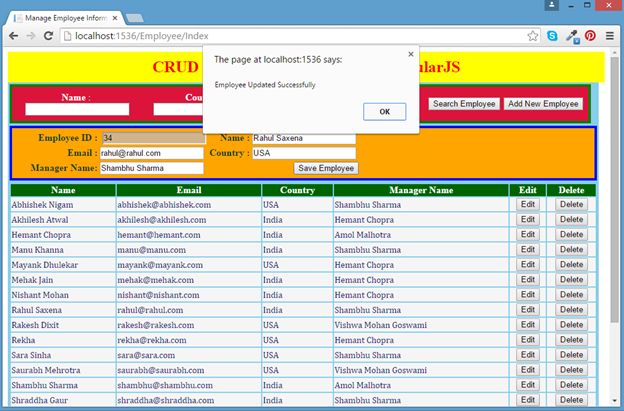This screenshot has height=411, width=624.
Task: Delete the Saurabh Mehrotra row
Action: 571,370
